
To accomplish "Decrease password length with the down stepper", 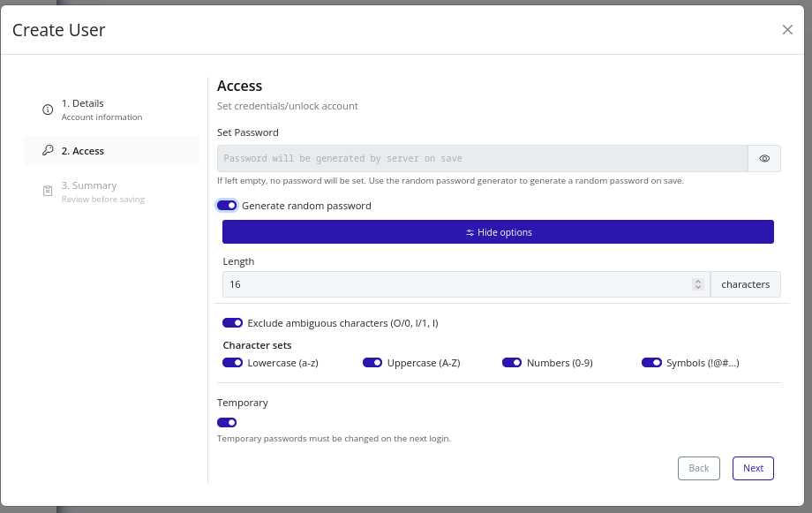I will coord(697,288).
